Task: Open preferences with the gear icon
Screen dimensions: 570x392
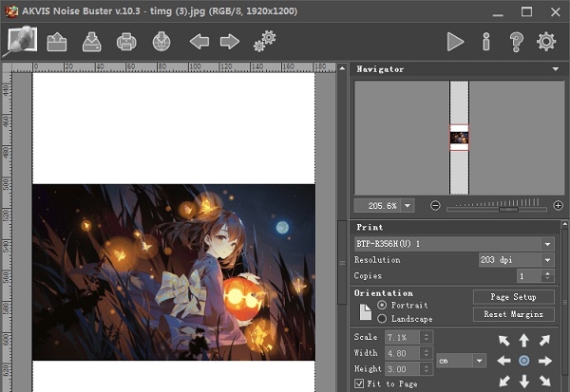Action: click(546, 42)
